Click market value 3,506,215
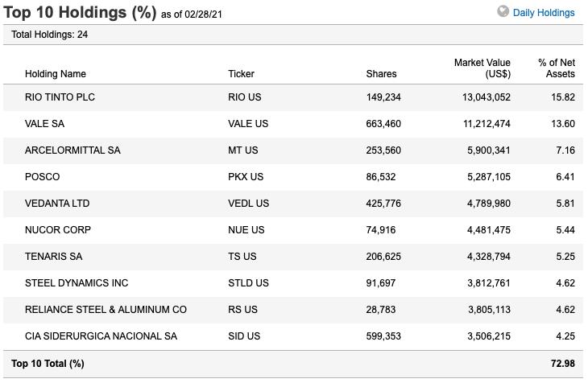 489,336
